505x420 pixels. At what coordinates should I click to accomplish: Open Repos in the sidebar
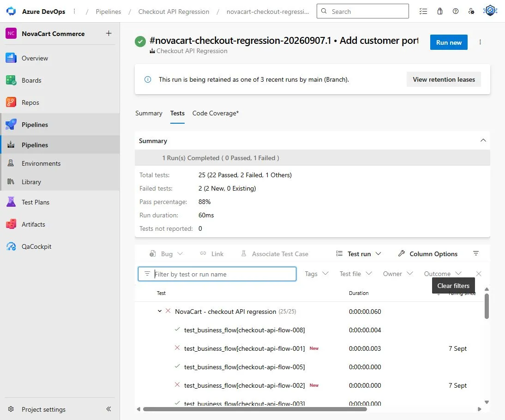point(60,103)
